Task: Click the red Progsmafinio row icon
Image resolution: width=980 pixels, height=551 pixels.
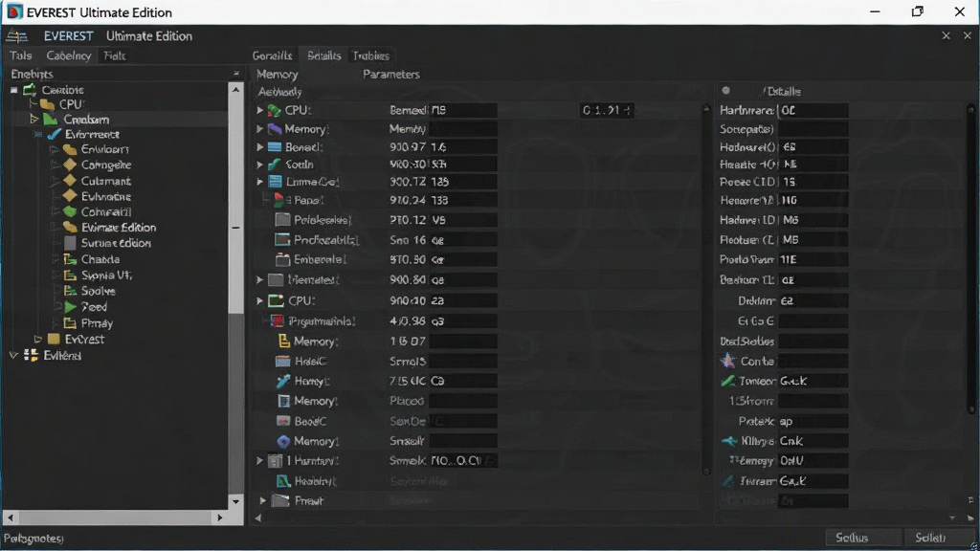Action: 278,321
